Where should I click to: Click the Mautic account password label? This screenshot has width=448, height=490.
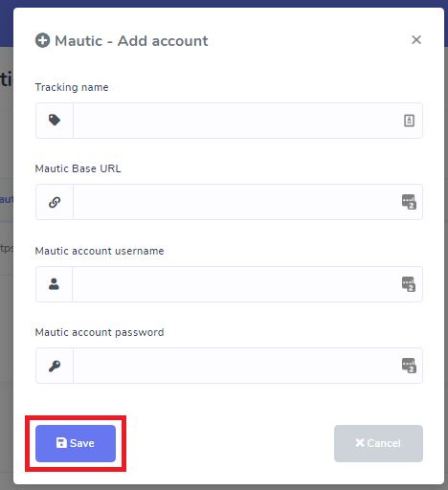pos(100,332)
